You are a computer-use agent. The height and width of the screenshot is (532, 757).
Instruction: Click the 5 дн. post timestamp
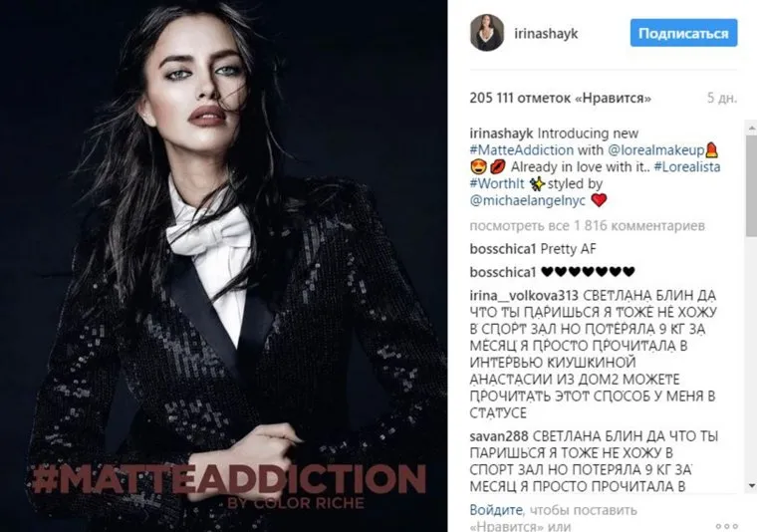pos(722,98)
